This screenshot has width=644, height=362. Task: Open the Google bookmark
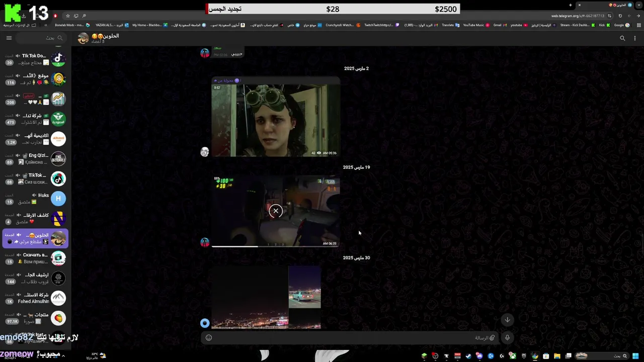(621, 25)
